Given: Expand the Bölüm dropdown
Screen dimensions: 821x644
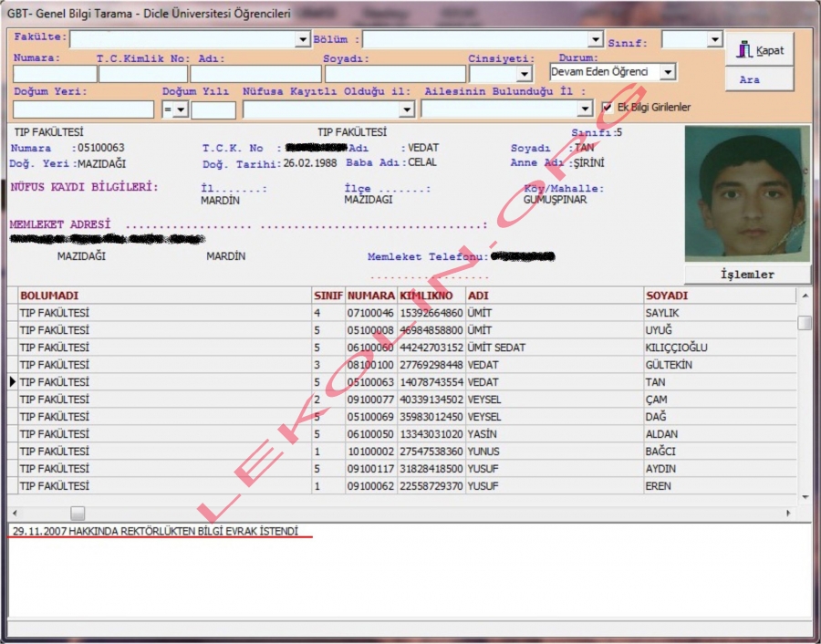Looking at the screenshot, I should [x=596, y=39].
